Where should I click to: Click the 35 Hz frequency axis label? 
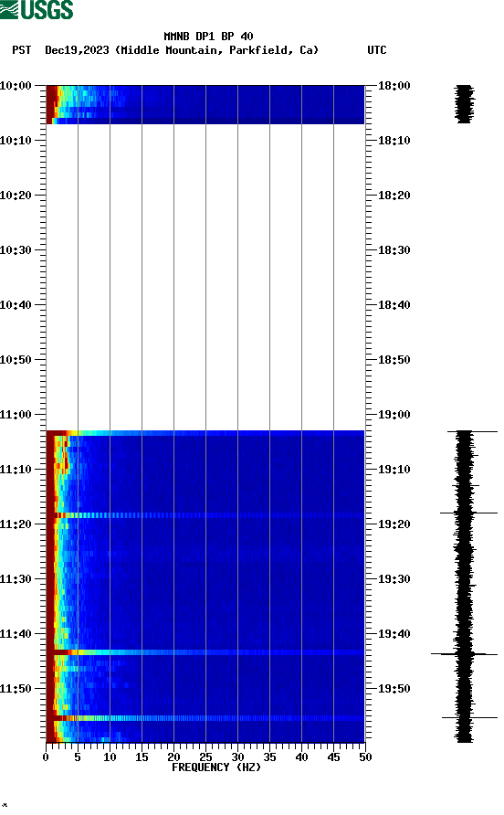pos(269,757)
